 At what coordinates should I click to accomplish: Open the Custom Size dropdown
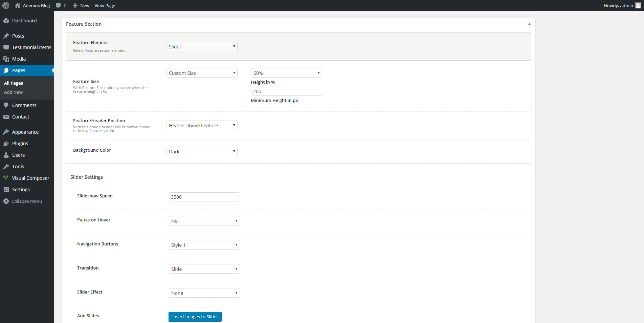[x=202, y=73]
